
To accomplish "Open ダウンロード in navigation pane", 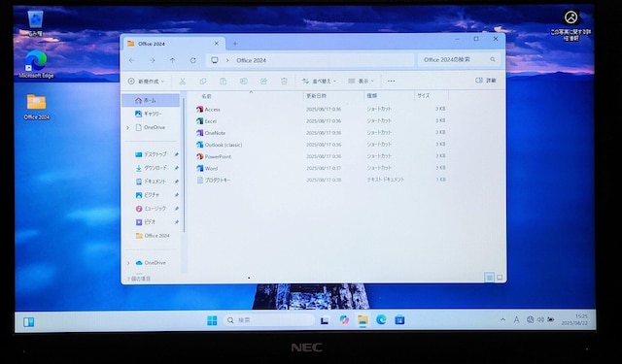I will (151, 168).
